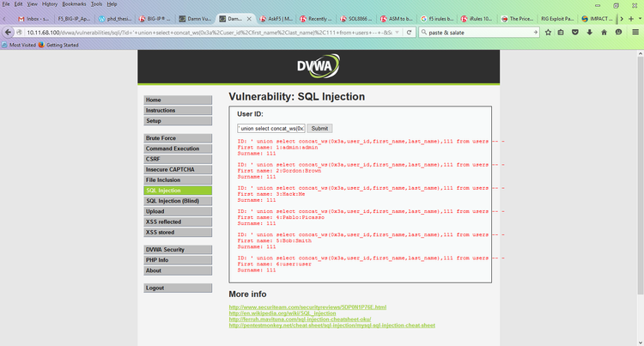This screenshot has height=346, width=644.
Task: Focus the search box with paste & salate
Action: (480, 33)
